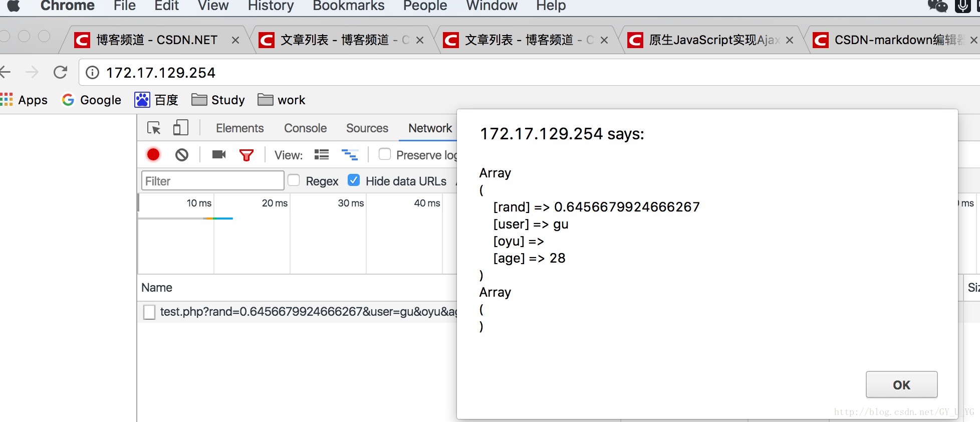Open the Apps grid bookmark icon
This screenshot has width=980, height=422.
[x=6, y=100]
